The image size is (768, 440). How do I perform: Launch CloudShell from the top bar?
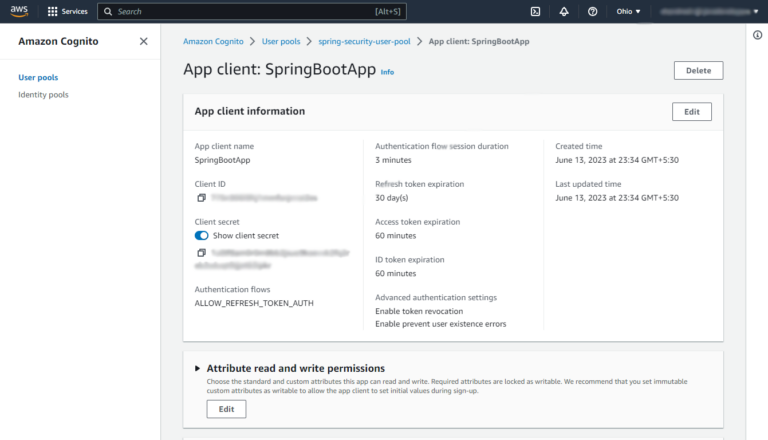[535, 12]
